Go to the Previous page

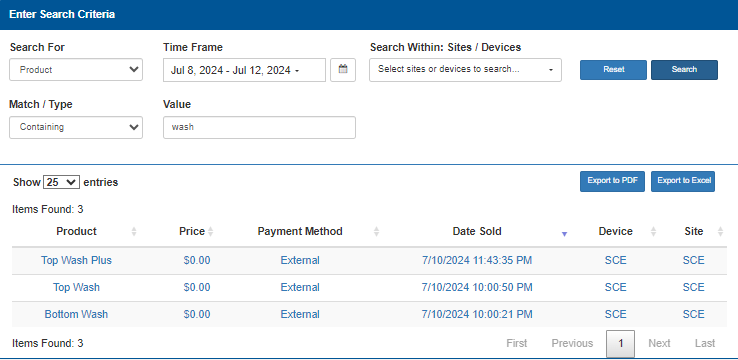[x=572, y=344]
